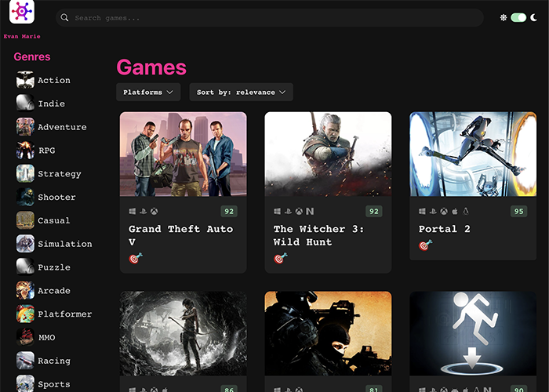Open the glowing portal figure cover image
The height and width of the screenshot is (392, 549).
473,333
